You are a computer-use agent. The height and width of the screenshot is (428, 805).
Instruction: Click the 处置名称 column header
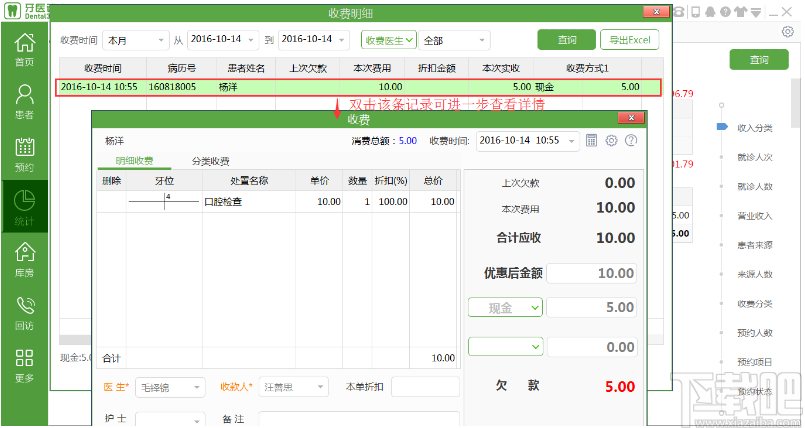pos(249,181)
